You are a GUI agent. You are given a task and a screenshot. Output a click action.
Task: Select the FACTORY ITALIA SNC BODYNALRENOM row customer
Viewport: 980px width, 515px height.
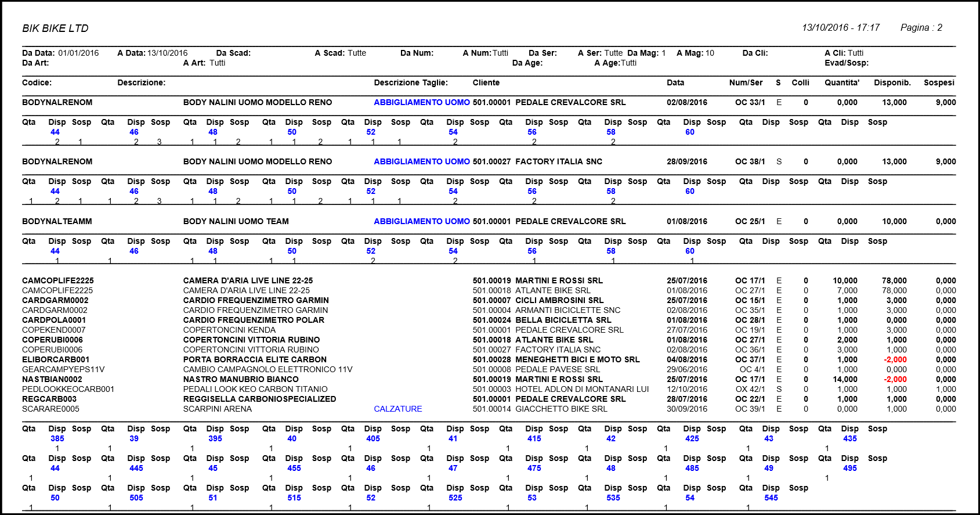pyautogui.click(x=558, y=162)
